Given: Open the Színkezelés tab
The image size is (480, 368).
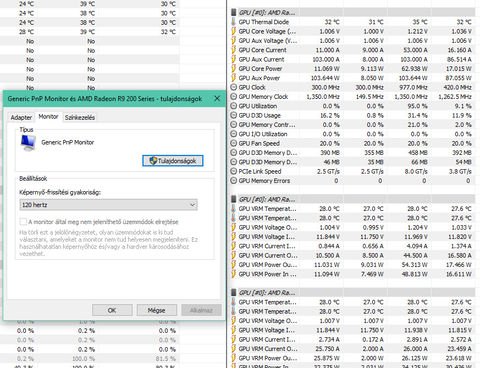Looking at the screenshot, I should [80, 117].
